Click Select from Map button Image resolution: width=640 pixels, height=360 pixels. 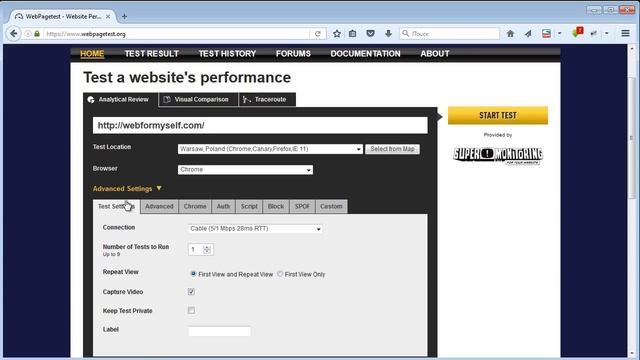(392, 149)
